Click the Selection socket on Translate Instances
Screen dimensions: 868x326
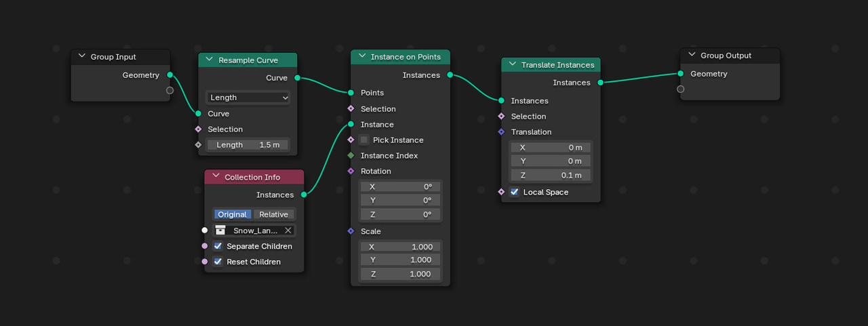pyautogui.click(x=501, y=116)
